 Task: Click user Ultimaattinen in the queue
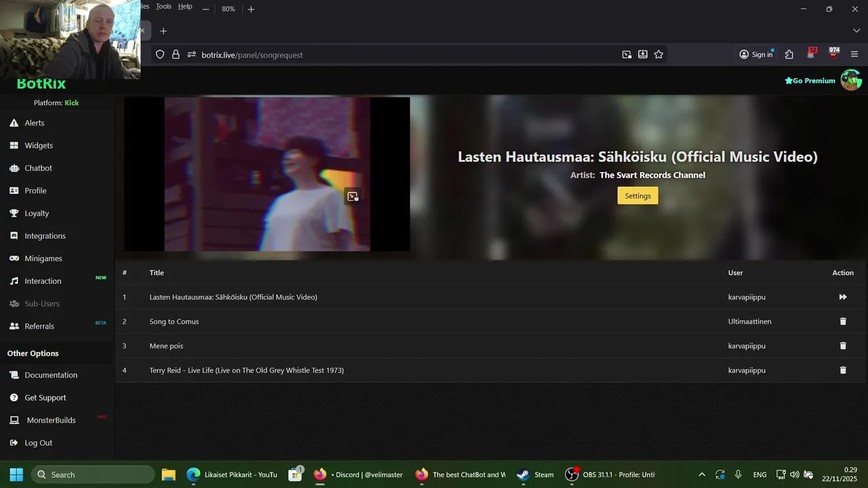[749, 321]
